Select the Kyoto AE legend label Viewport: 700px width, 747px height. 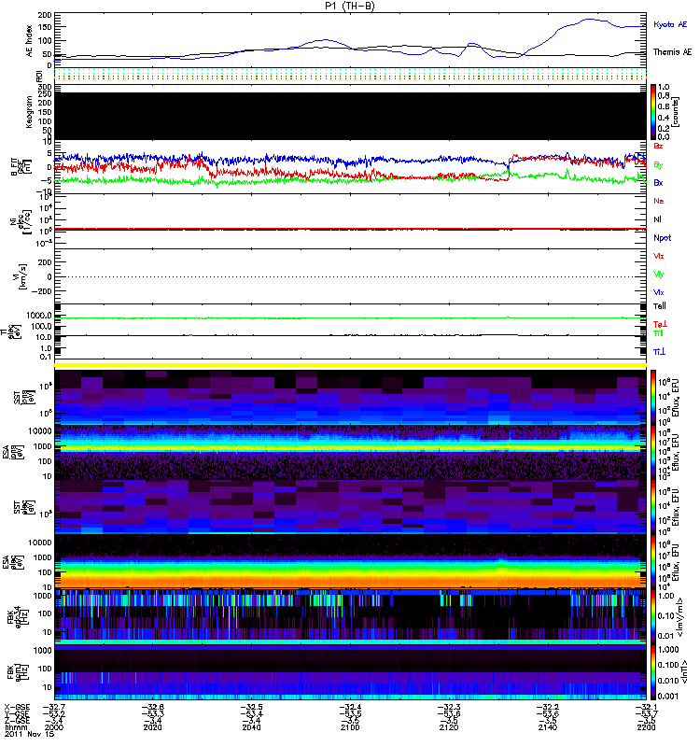click(x=670, y=24)
